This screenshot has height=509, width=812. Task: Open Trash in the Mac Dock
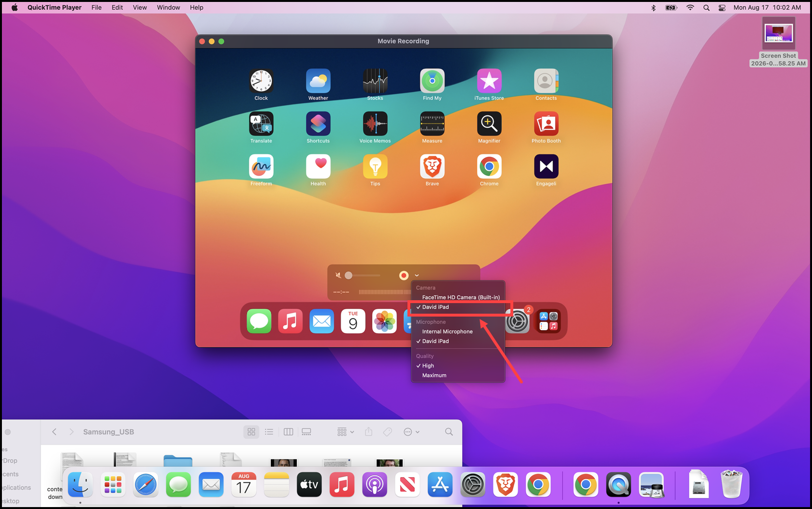pyautogui.click(x=731, y=484)
